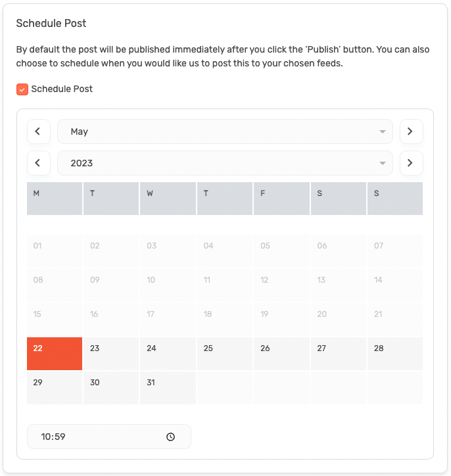
Task: Open the May month dropdown
Action: coord(225,131)
